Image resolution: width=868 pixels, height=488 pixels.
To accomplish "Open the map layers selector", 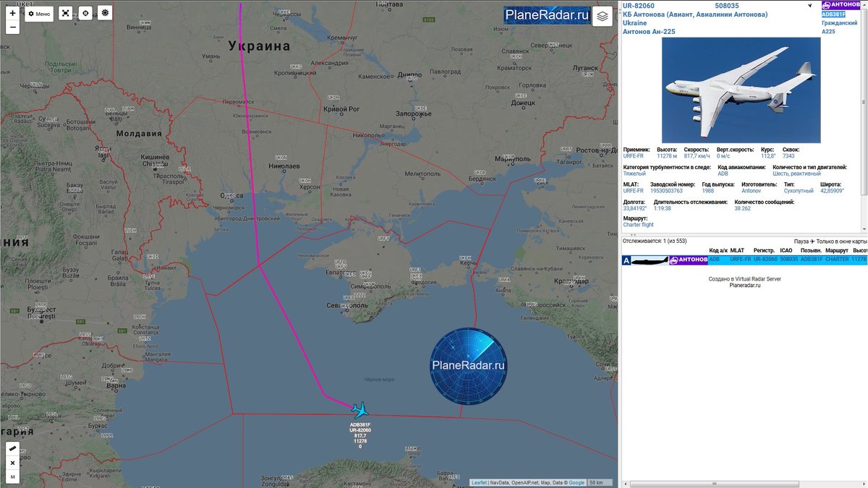I will pyautogui.click(x=603, y=17).
